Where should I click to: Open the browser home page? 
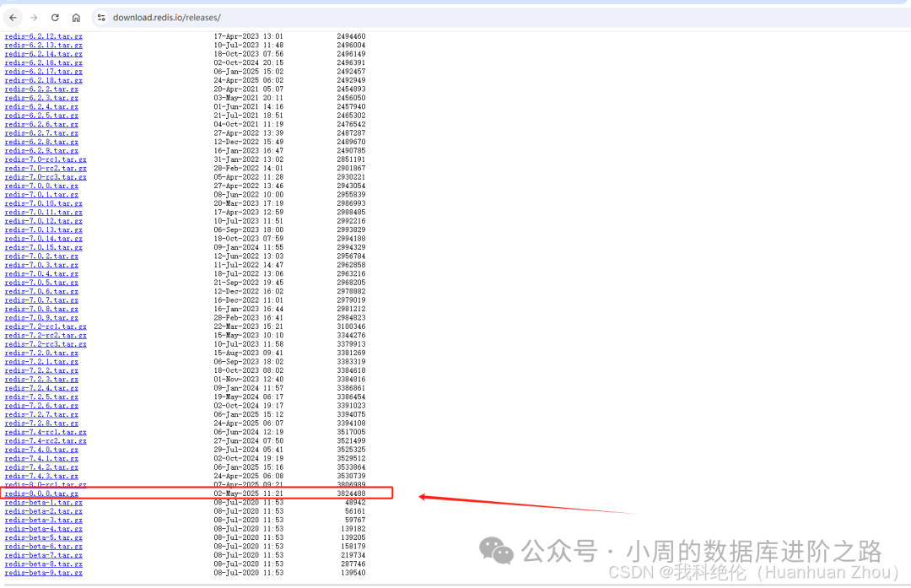click(x=76, y=18)
